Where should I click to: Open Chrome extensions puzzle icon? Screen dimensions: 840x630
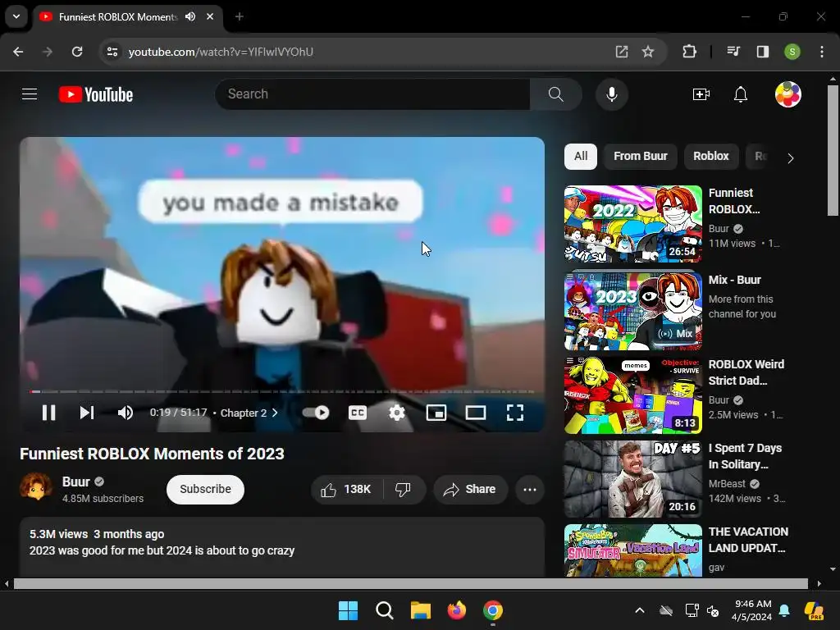point(689,52)
